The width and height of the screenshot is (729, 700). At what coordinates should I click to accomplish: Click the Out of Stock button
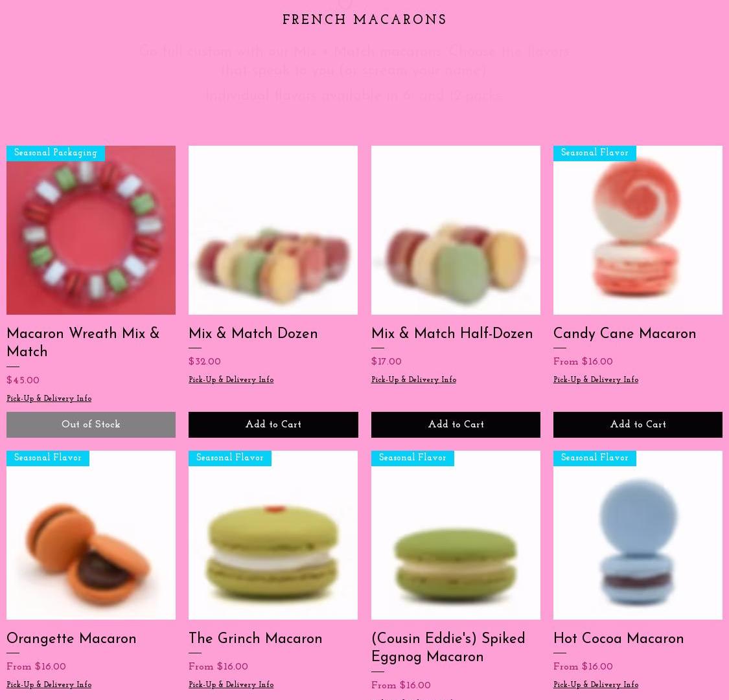91,425
